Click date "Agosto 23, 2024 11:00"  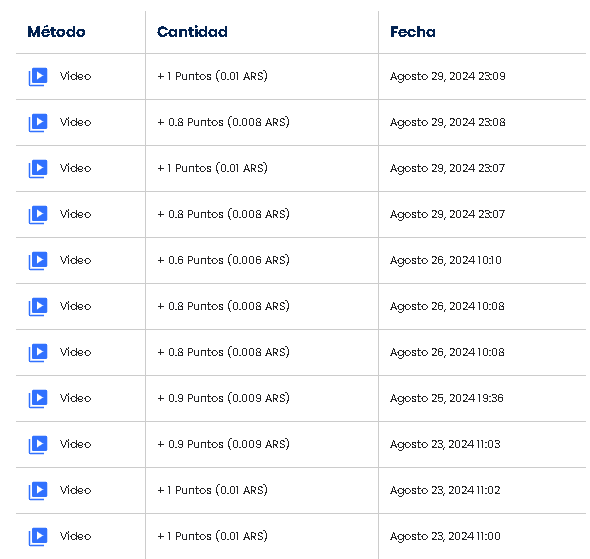[x=446, y=536]
